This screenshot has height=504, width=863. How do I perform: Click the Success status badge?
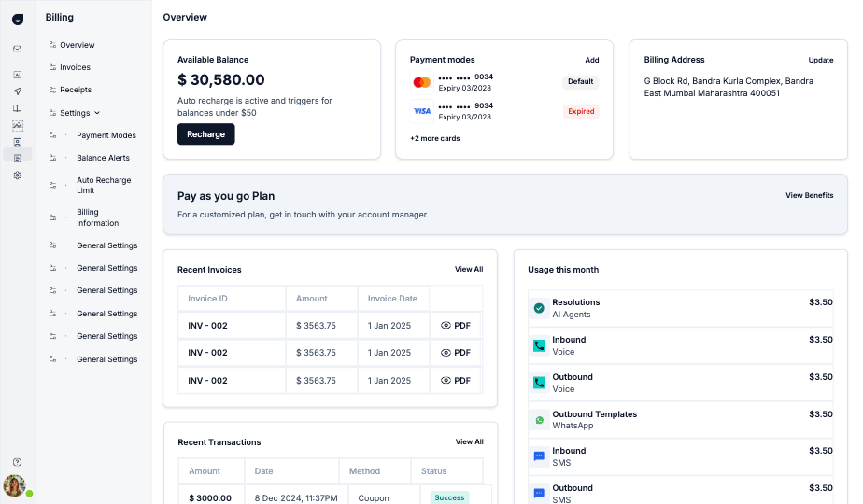point(449,498)
